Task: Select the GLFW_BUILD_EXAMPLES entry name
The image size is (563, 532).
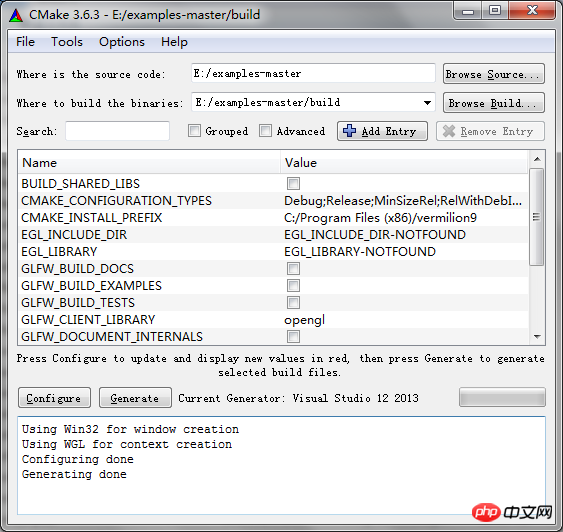Action: coord(92,286)
